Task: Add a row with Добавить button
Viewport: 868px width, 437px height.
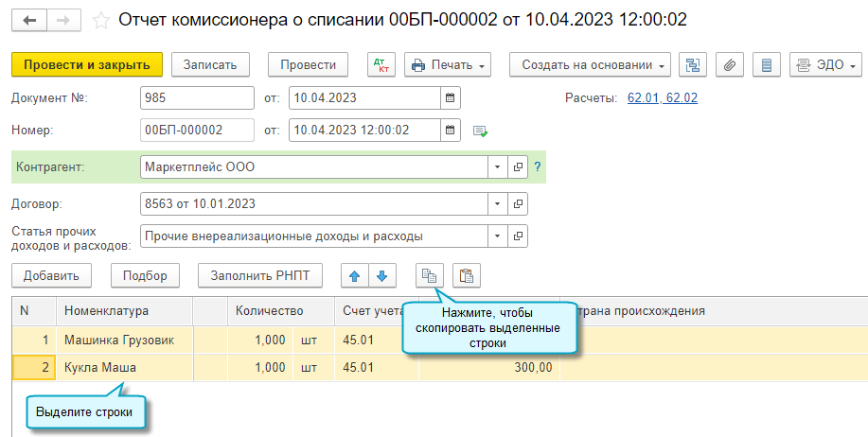Action: [x=51, y=275]
